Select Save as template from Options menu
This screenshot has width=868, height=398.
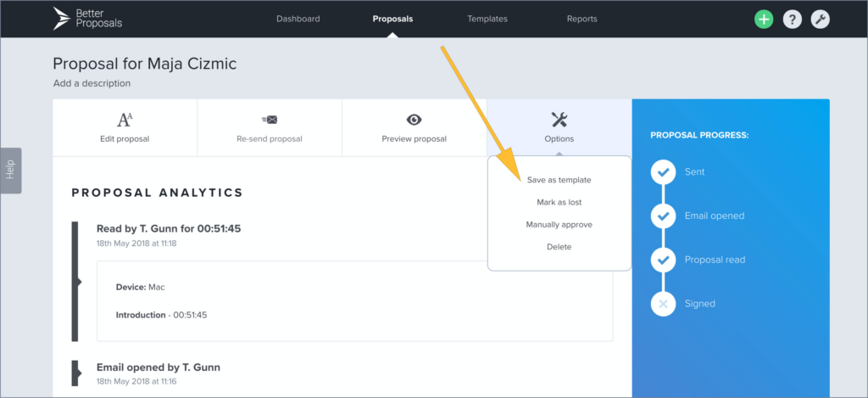(x=559, y=180)
